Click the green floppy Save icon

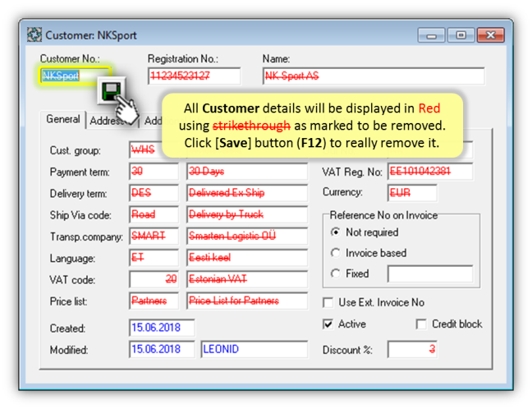112,90
